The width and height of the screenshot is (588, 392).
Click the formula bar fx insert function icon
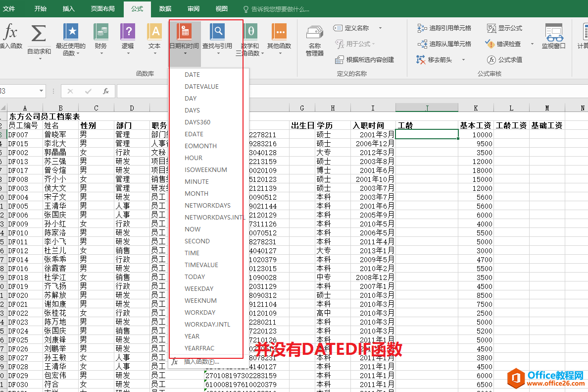pyautogui.click(x=106, y=91)
